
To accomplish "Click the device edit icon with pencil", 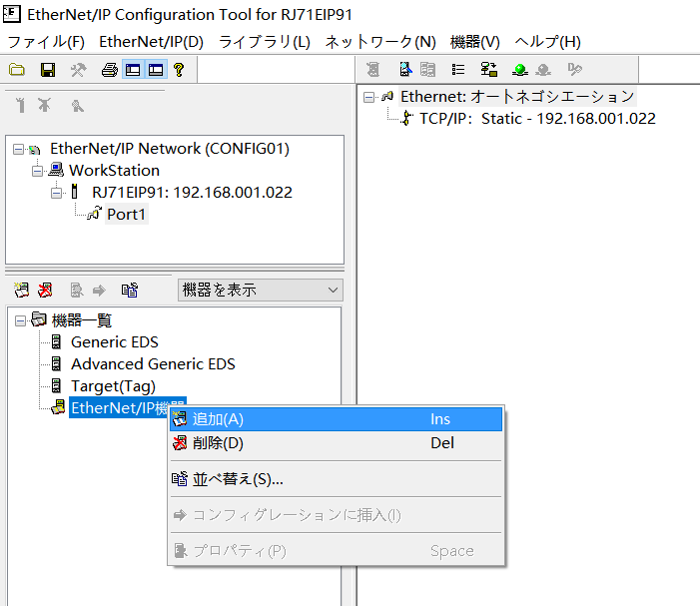I will (405, 69).
